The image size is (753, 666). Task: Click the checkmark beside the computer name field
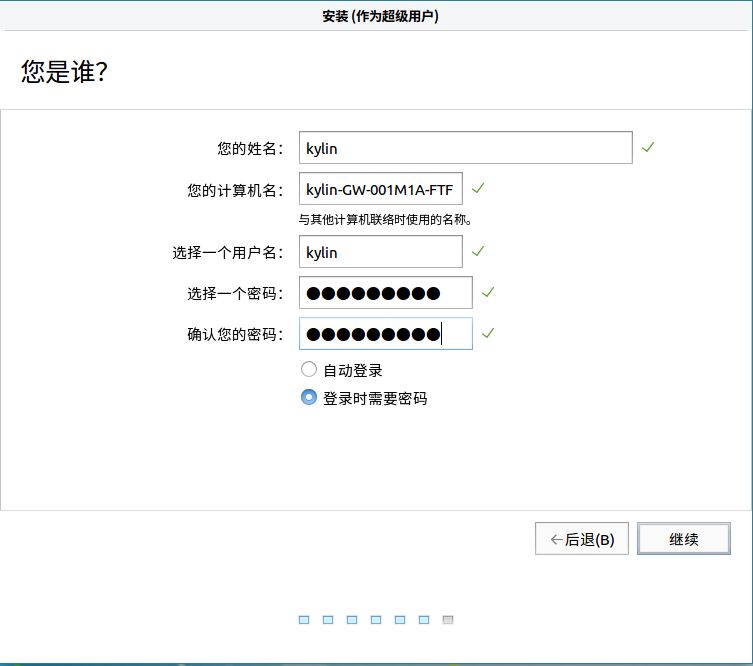(478, 188)
